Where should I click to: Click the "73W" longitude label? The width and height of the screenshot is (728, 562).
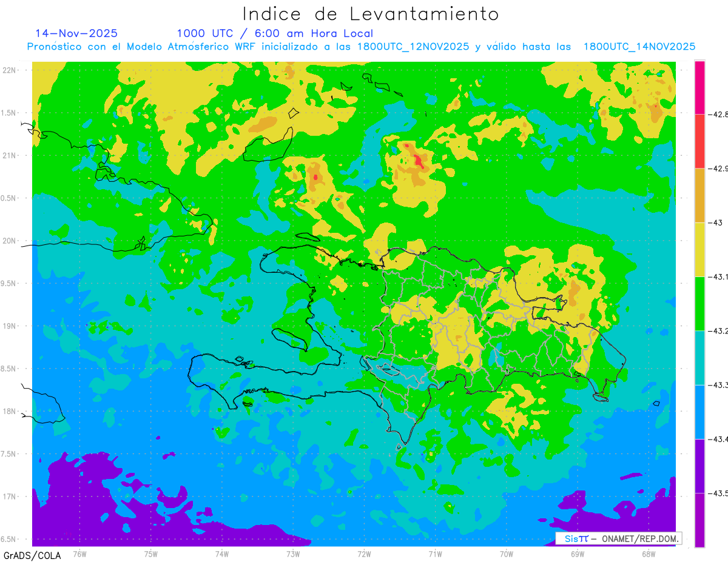pos(293,554)
